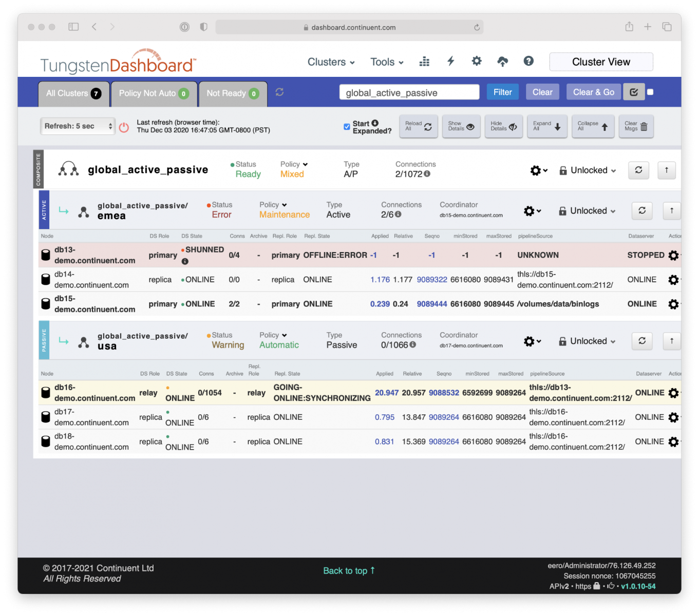Open the gear action for db15 row

click(x=673, y=304)
